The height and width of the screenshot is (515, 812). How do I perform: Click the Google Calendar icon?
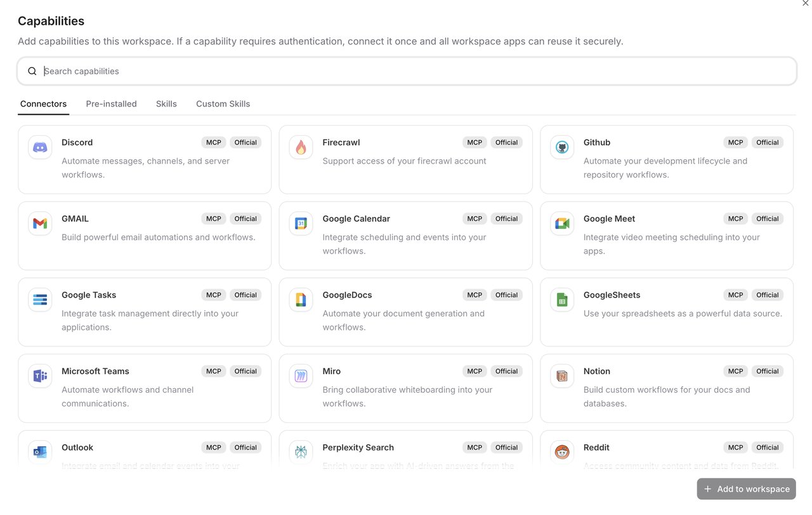(301, 223)
